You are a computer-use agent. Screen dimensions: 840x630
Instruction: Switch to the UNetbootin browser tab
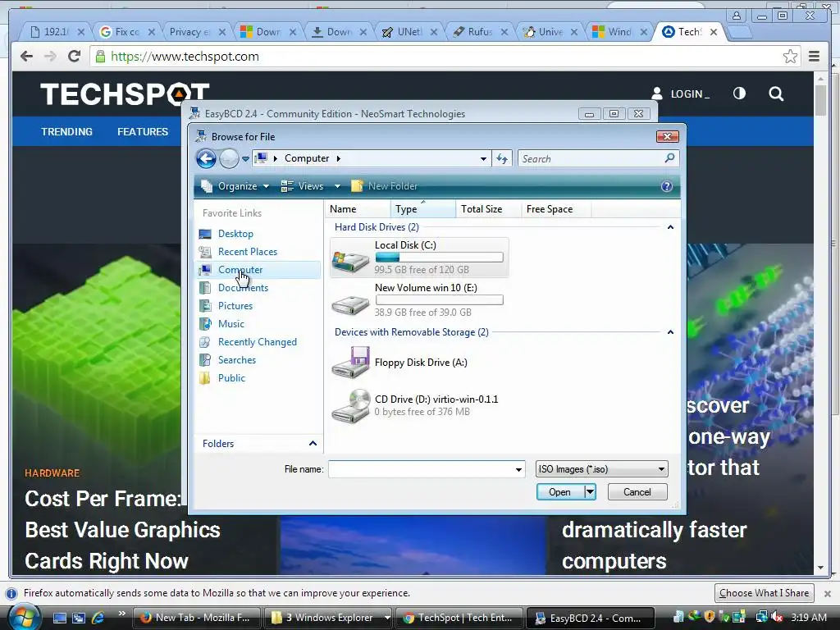point(409,32)
